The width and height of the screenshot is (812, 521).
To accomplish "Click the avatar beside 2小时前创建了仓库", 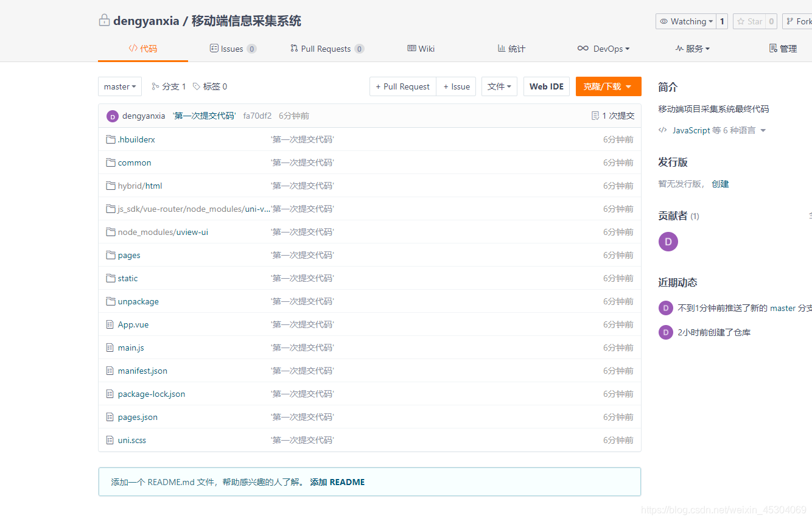I will (x=666, y=332).
